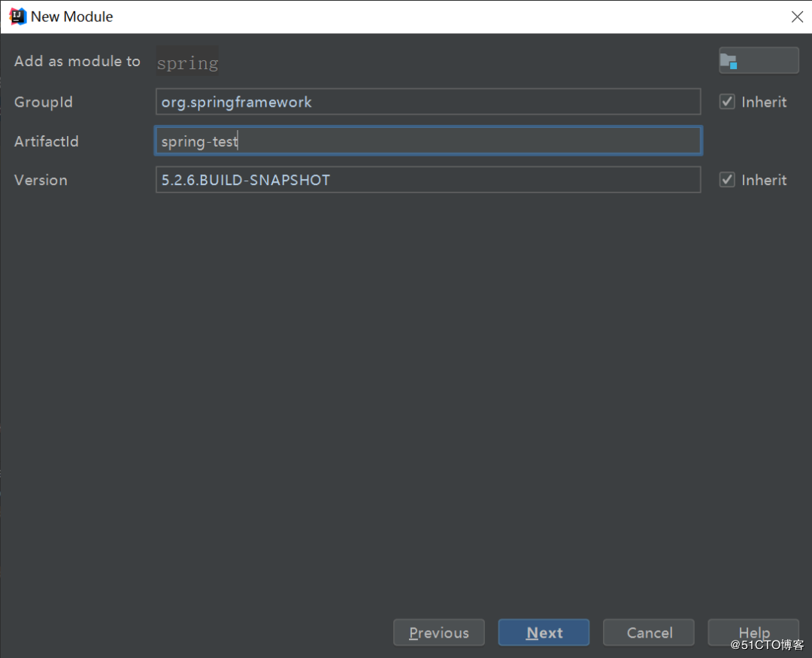This screenshot has height=658, width=812.
Task: Go to the Next wizard step
Action: (544, 632)
